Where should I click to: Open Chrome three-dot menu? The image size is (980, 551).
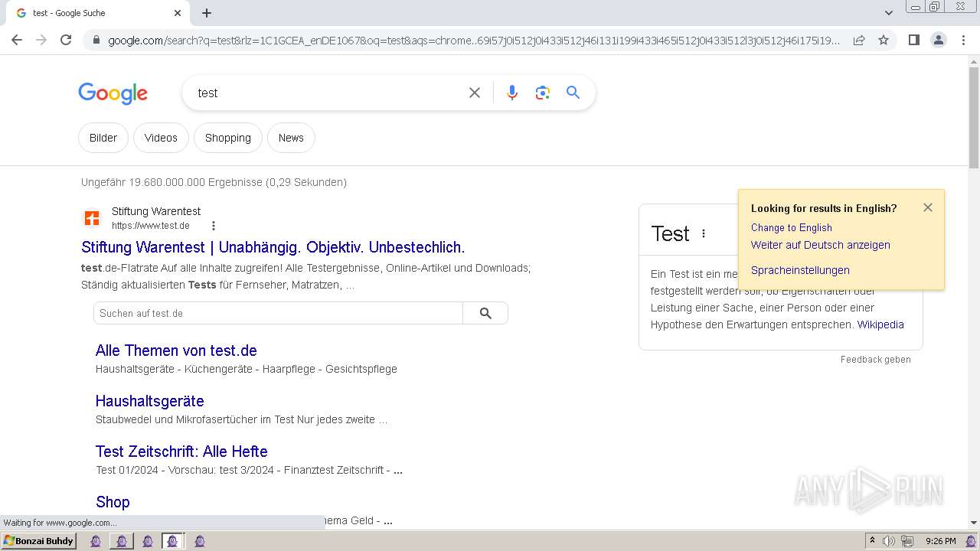click(963, 40)
